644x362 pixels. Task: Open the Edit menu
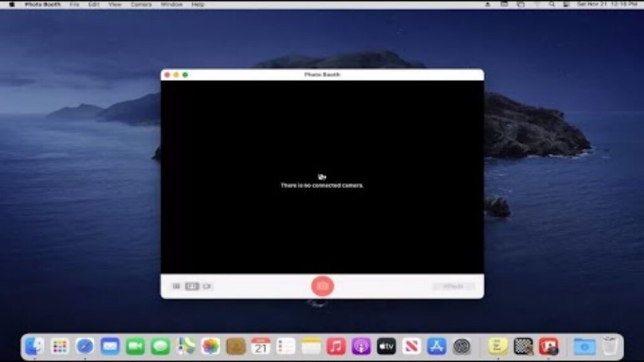point(94,4)
